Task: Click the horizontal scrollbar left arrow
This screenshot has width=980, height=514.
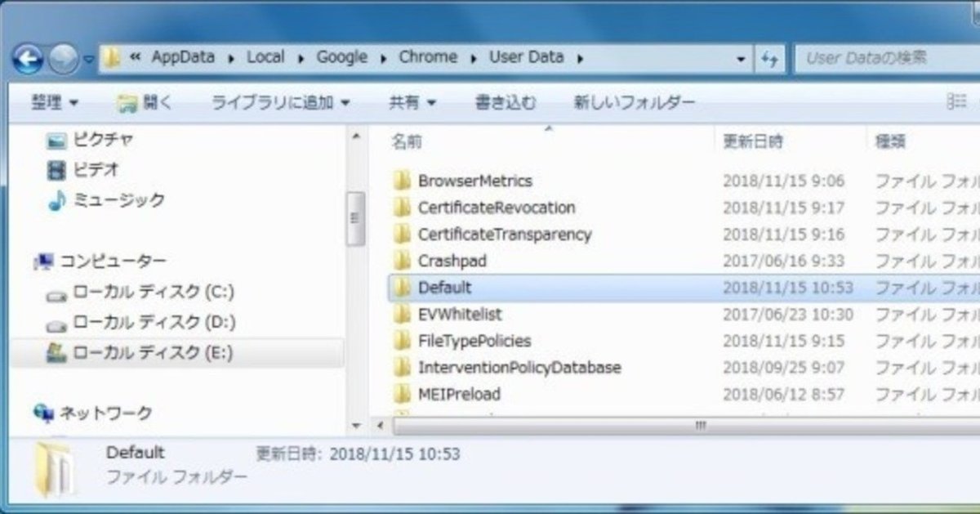Action: tap(379, 427)
